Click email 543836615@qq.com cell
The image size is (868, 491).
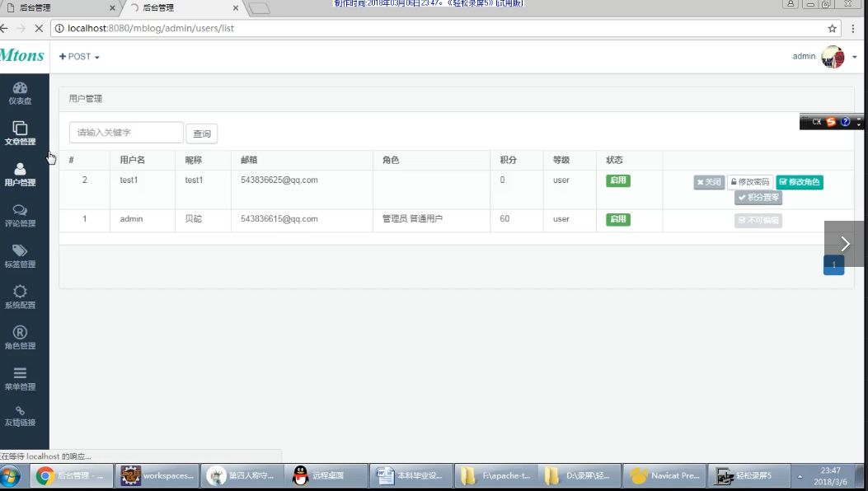pos(279,218)
